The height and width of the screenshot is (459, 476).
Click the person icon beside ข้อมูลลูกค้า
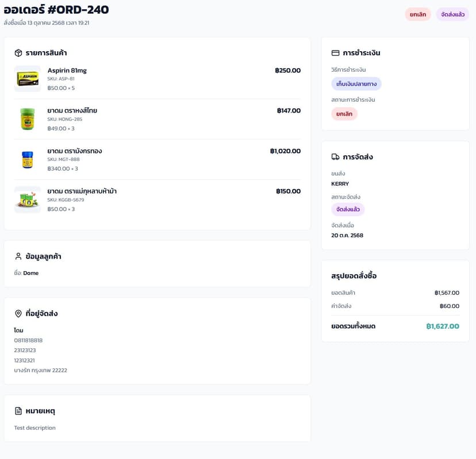[18, 256]
